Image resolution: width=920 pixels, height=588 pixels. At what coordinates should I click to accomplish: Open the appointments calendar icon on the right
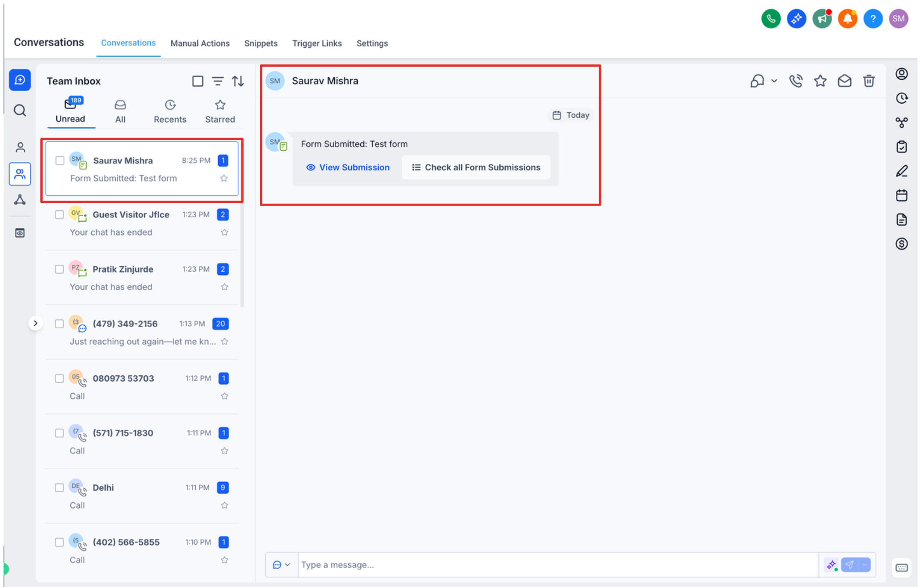pyautogui.click(x=902, y=195)
